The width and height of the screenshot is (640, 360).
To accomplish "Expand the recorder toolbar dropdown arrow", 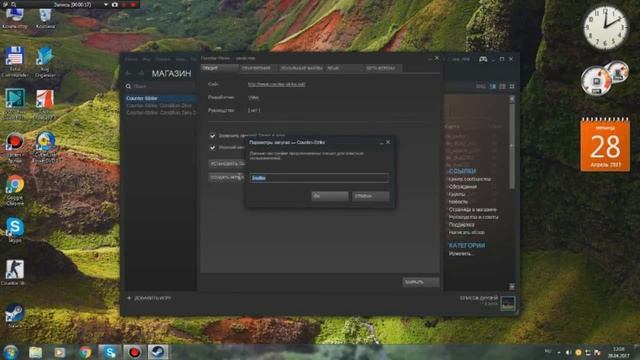I will tap(106, 4).
